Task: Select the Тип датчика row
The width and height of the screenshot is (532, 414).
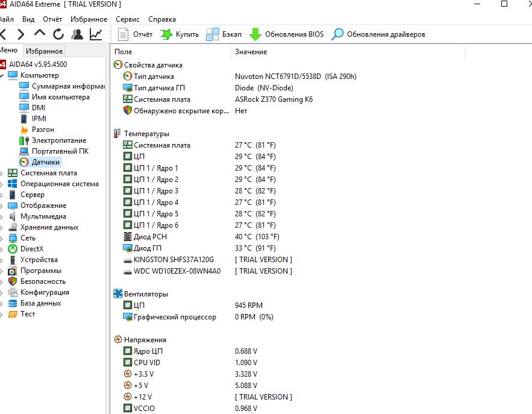Action: [240, 77]
